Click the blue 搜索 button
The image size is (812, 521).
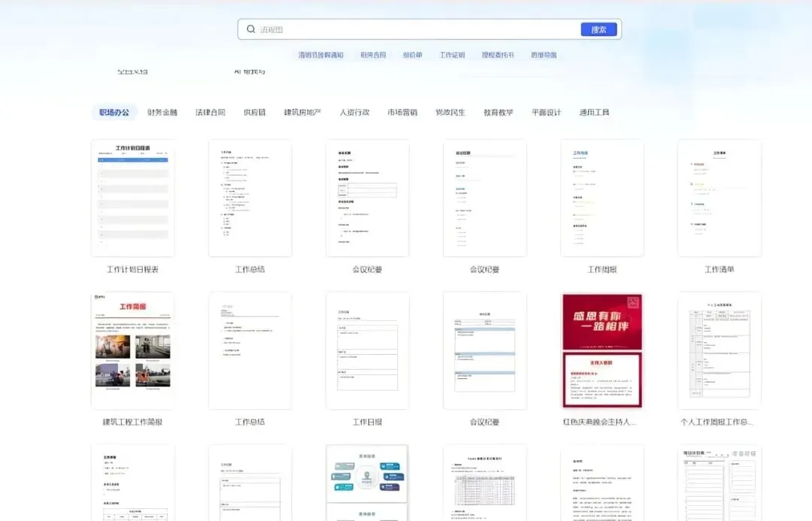point(598,29)
